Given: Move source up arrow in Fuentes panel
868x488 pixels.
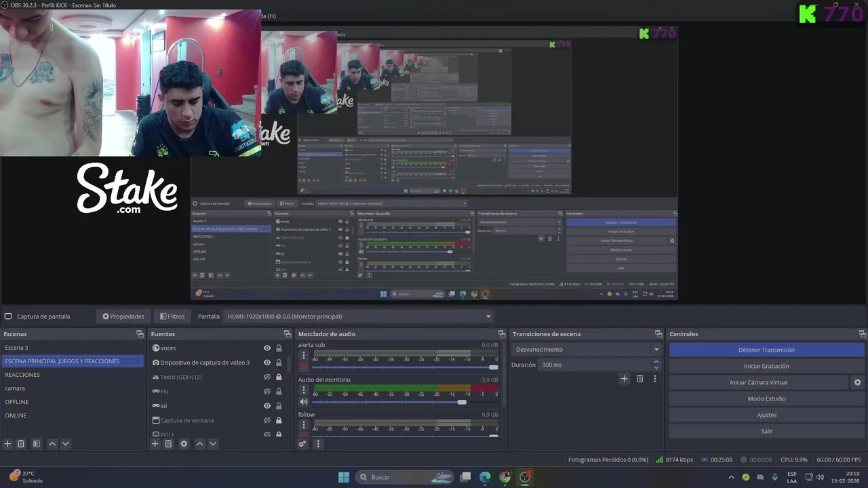Looking at the screenshot, I should click(199, 444).
